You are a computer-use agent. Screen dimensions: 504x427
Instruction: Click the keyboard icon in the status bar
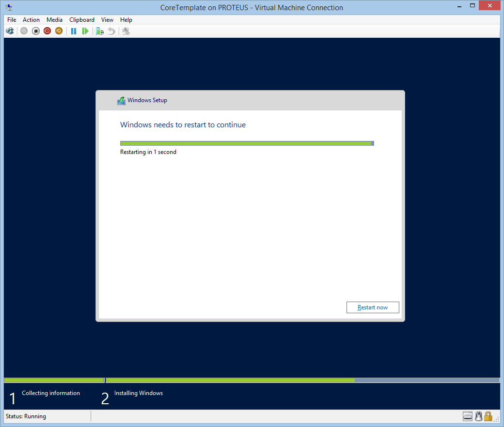pyautogui.click(x=468, y=416)
